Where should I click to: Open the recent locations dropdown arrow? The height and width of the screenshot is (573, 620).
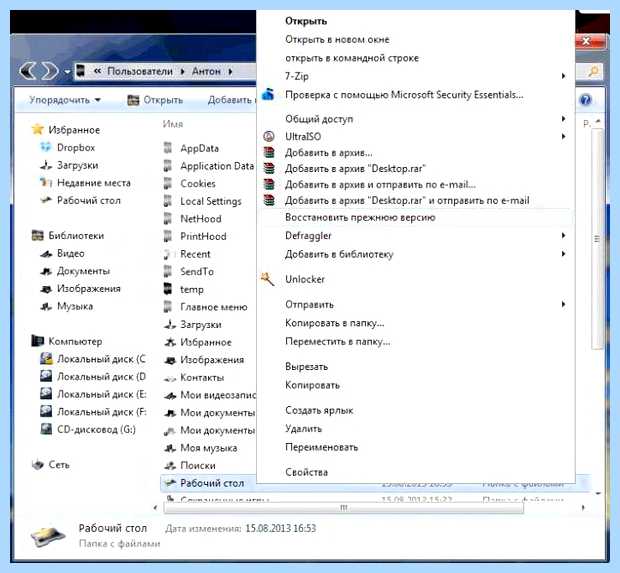pyautogui.click(x=68, y=72)
